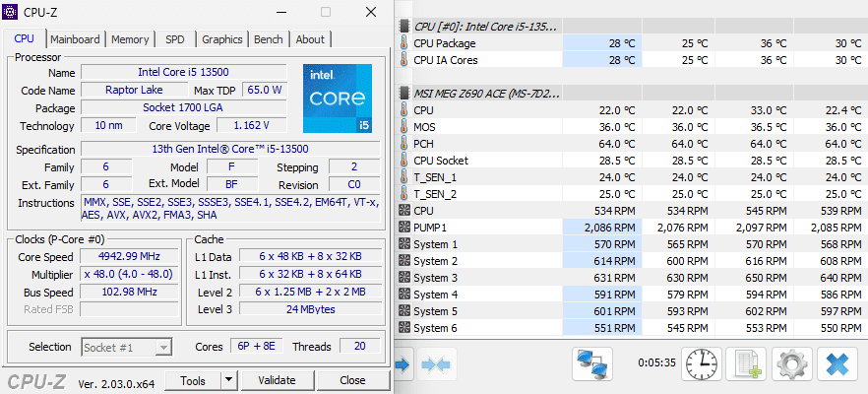Click the Intel Core i5 logo badge
The height and width of the screenshot is (394, 868).
pyautogui.click(x=338, y=98)
